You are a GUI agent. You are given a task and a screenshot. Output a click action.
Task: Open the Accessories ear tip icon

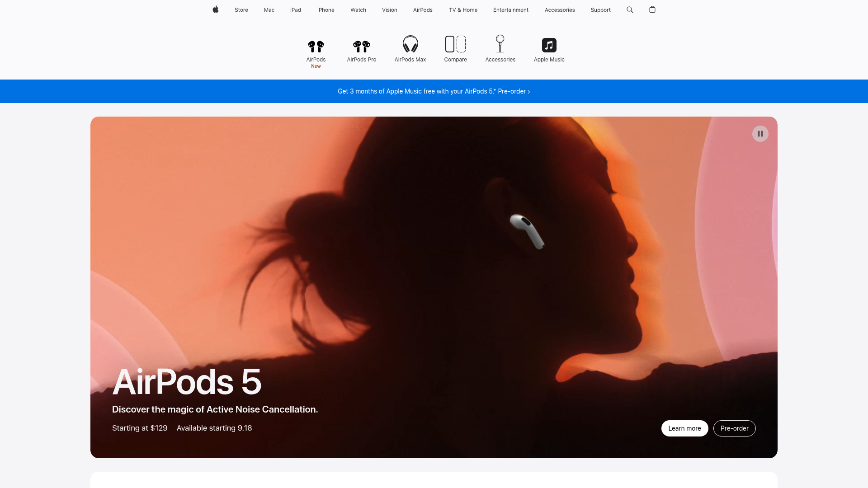(x=500, y=44)
